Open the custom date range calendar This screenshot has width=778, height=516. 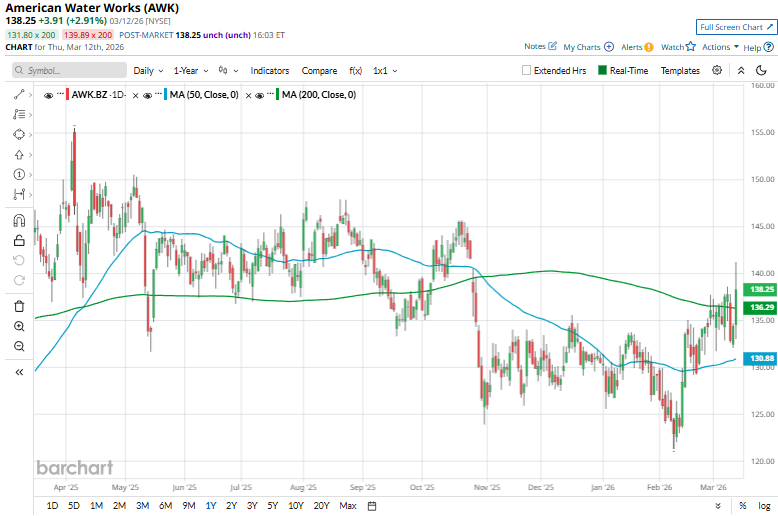click(x=372, y=506)
